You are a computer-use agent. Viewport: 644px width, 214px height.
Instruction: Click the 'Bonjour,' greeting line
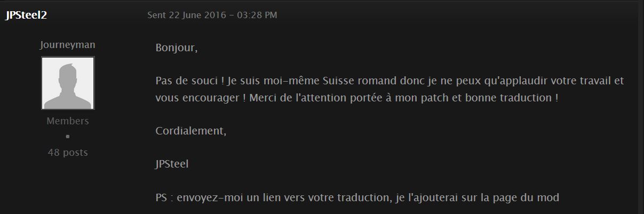[x=177, y=48]
